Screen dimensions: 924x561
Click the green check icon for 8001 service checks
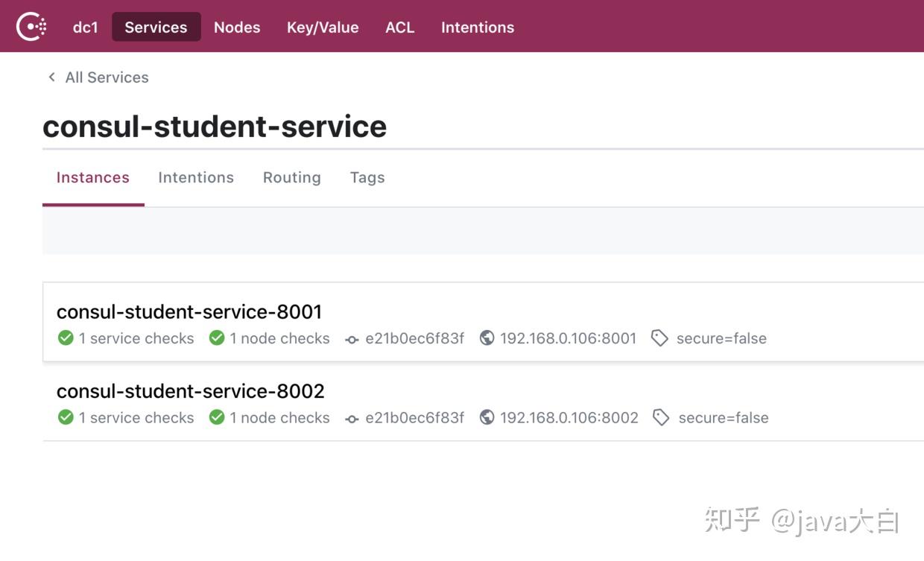65,338
